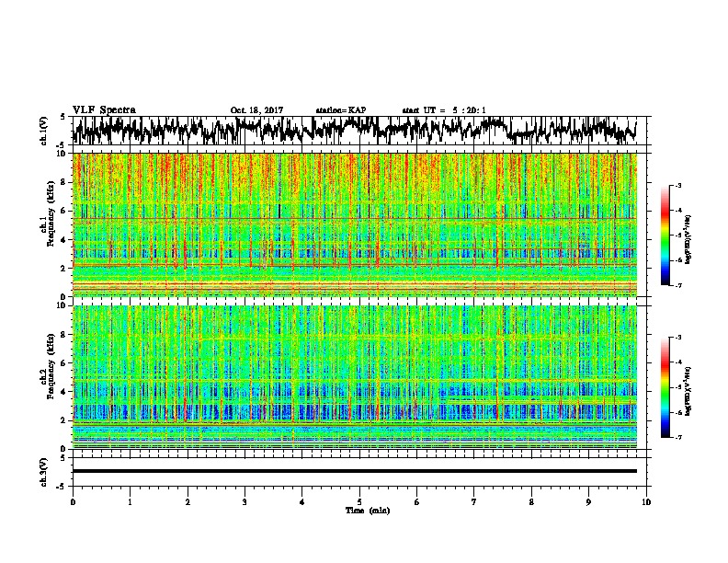This screenshot has height=563, width=728.
Task: Click the "VLF Spectra" plot title
Action: point(104,109)
